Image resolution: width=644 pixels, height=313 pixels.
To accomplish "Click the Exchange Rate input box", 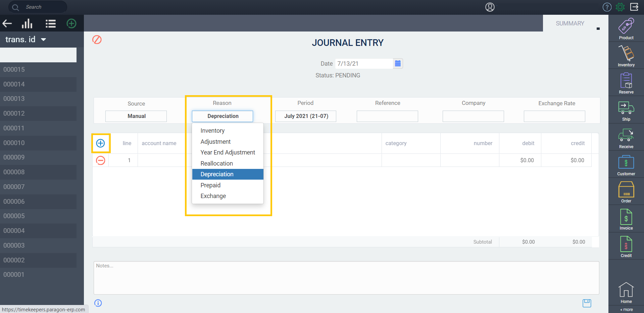I will 554,116.
